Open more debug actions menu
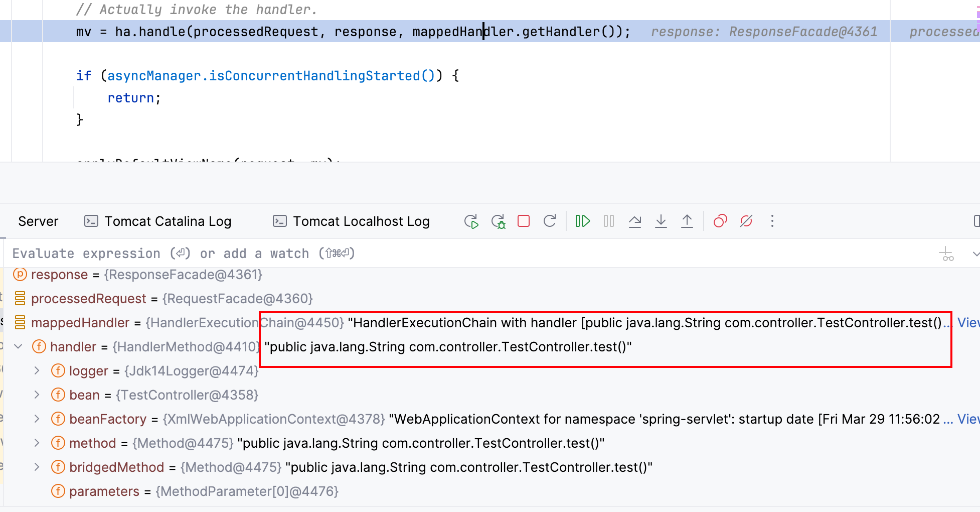Viewport: 980px width, 512px height. click(772, 221)
